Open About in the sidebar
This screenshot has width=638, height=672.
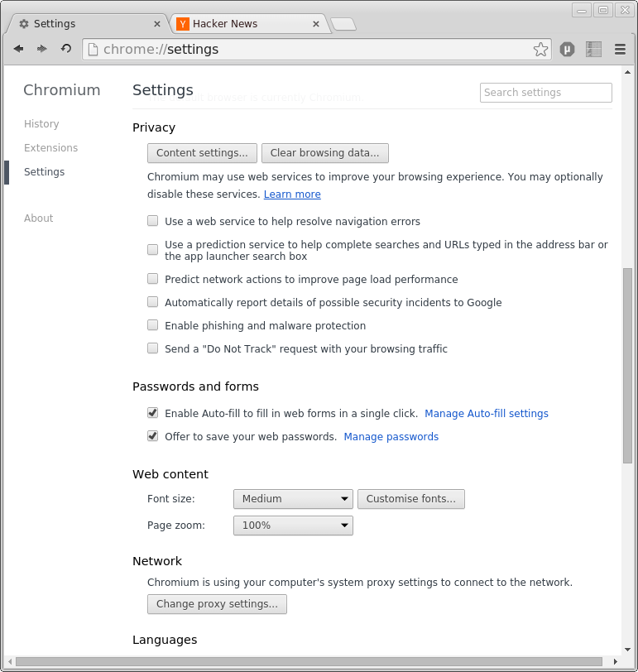click(x=39, y=218)
